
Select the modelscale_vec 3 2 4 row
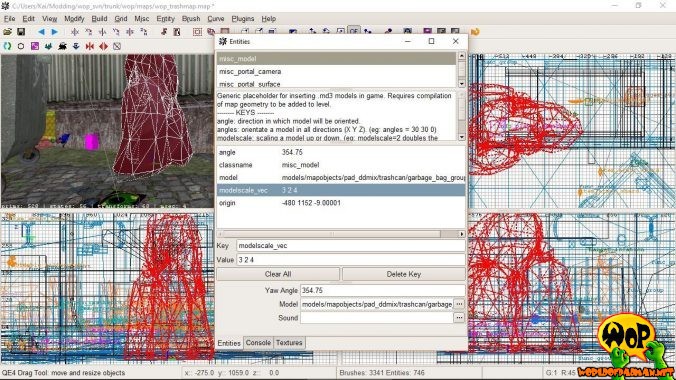341,190
